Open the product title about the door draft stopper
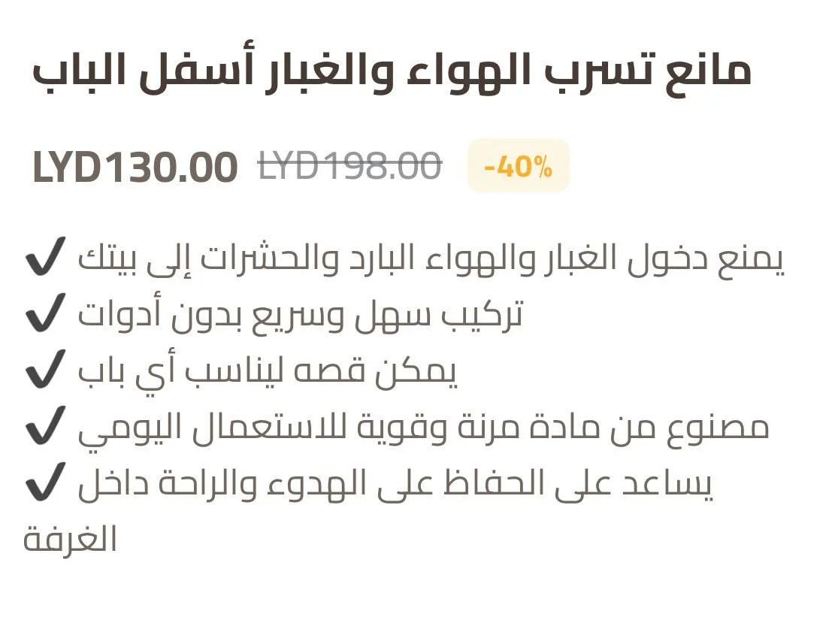The width and height of the screenshot is (835, 644). coord(392,72)
